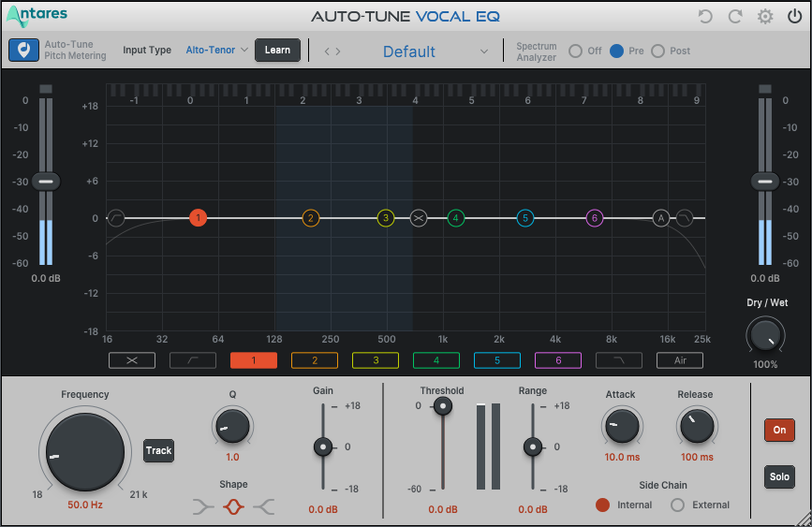Select the Air band tab
Screen dimensions: 812x527
click(680, 360)
